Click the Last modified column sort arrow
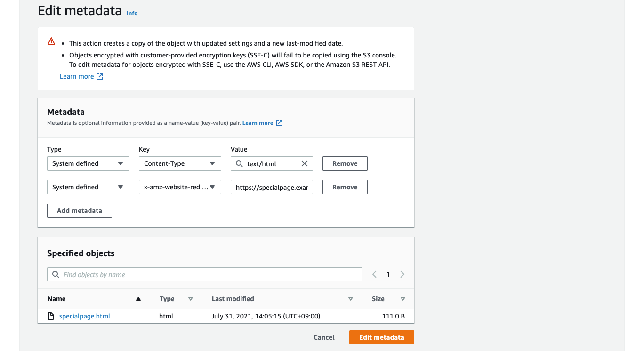644x351 pixels. pyautogui.click(x=350, y=299)
